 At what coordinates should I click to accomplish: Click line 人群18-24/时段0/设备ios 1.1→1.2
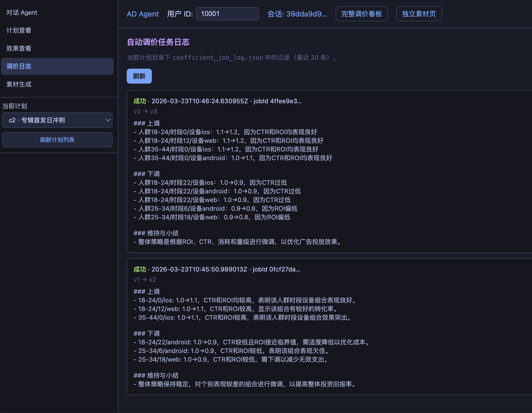[225, 132]
